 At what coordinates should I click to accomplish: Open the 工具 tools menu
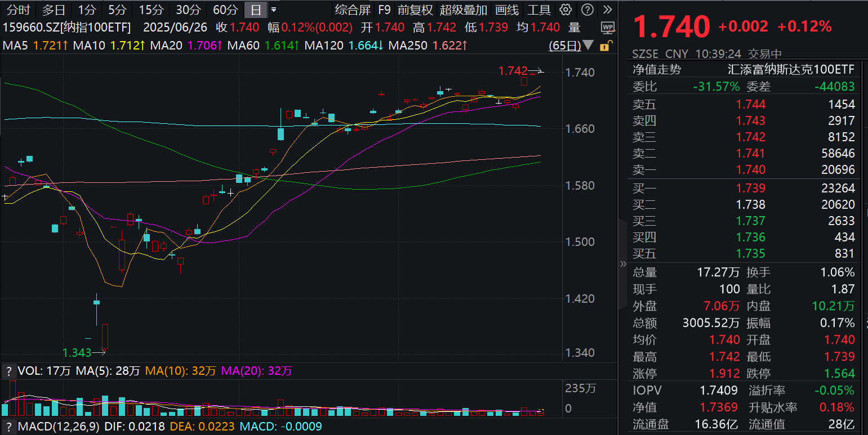pyautogui.click(x=540, y=8)
